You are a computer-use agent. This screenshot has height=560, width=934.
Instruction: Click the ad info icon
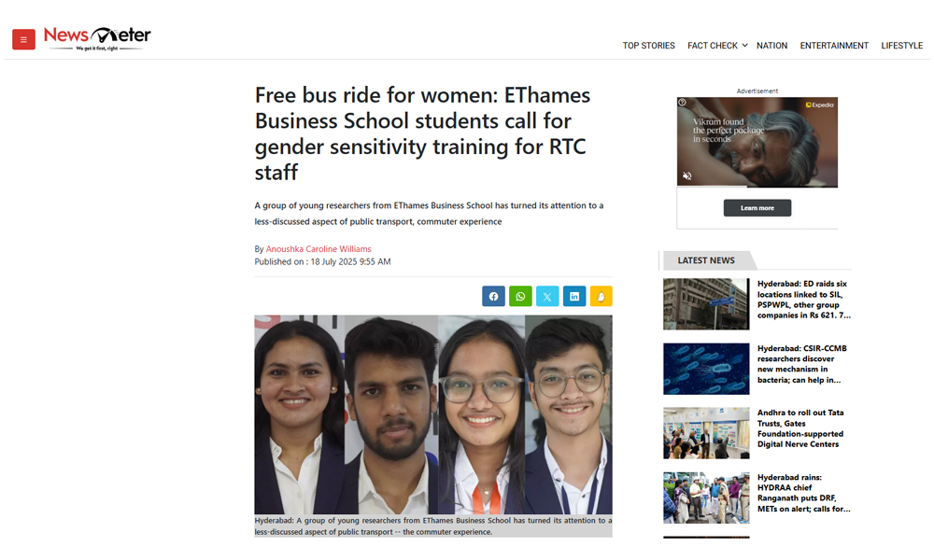pos(682,103)
